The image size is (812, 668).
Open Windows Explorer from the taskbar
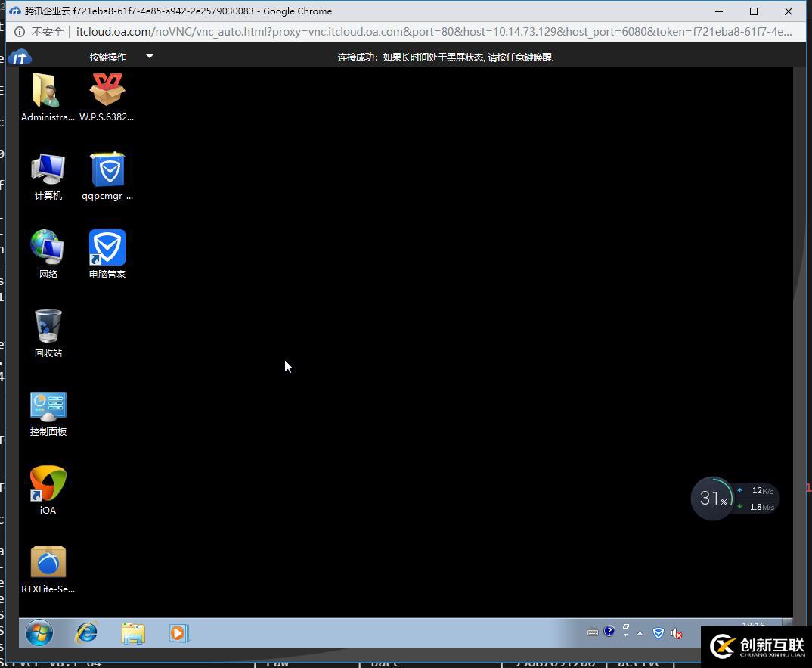pos(133,633)
